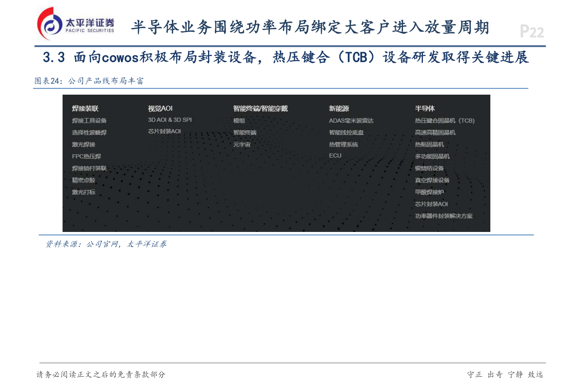Click the 芯片封装AOI item under 半导体
Image resolution: width=585 pixels, height=392 pixels.
pos(431,204)
